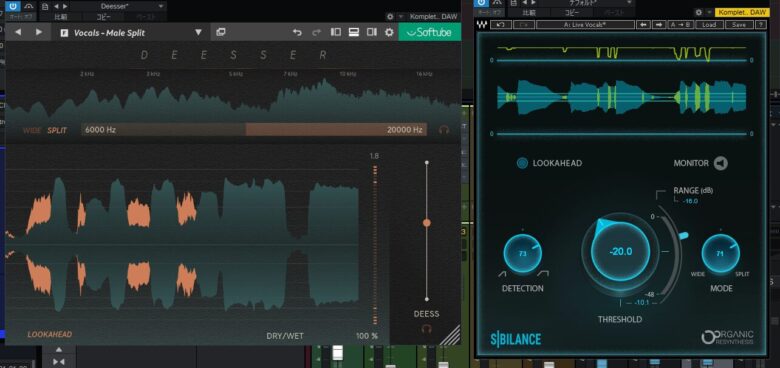Select next preset arrow in Softube Deesser
Viewport: 780px width, 368px height.
click(39, 32)
